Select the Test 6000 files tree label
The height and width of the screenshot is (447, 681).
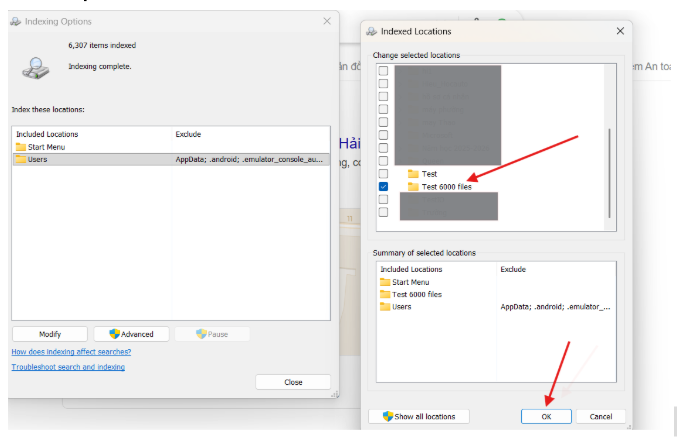446,187
